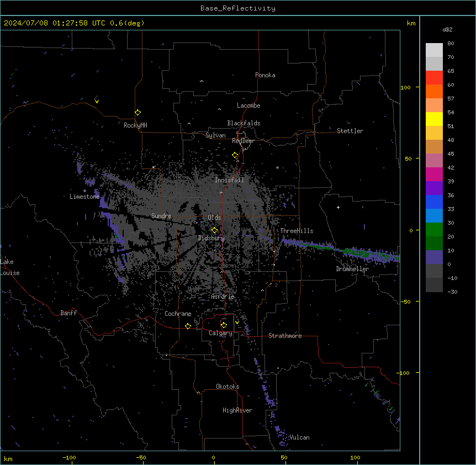Select the white plus marker north of Drumheller
This screenshot has width=476, height=465.
click(338, 207)
